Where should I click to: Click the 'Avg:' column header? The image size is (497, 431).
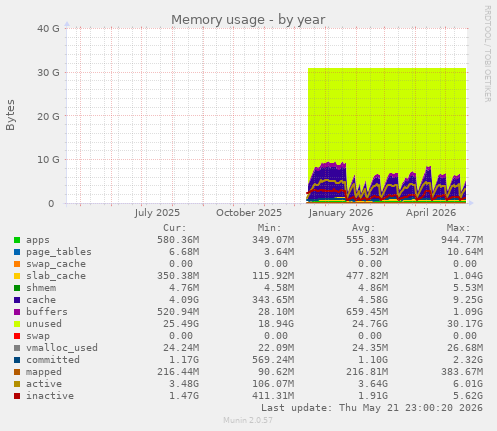point(364,228)
